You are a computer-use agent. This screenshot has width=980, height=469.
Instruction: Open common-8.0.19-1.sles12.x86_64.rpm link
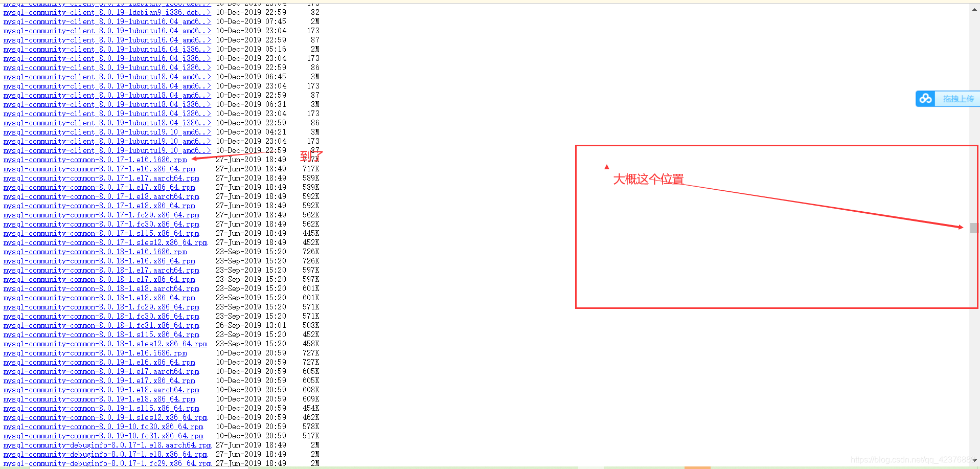point(105,417)
